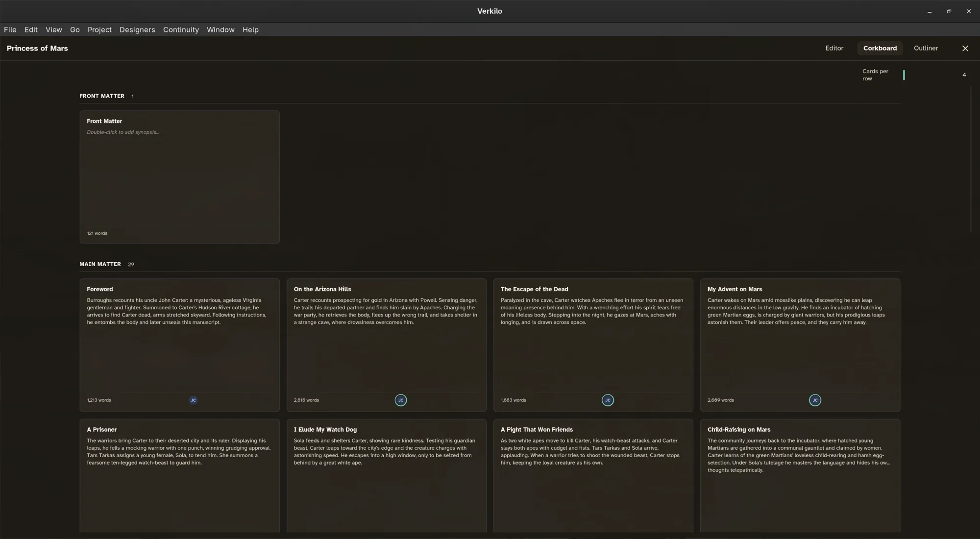The image size is (980, 539).
Task: Switch to the Editor view
Action: (834, 48)
